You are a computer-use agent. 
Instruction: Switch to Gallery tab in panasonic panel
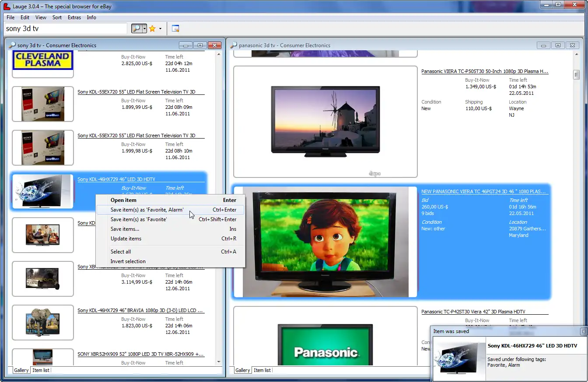243,370
